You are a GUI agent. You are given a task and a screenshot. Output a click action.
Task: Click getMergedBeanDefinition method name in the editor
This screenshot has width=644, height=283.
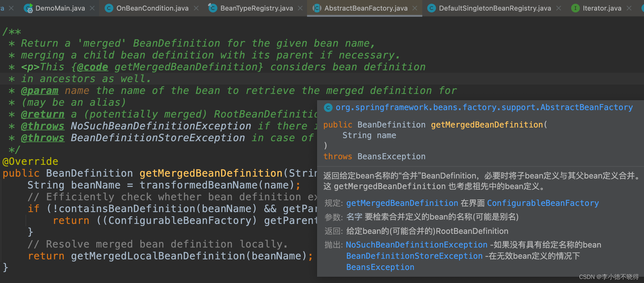click(211, 173)
